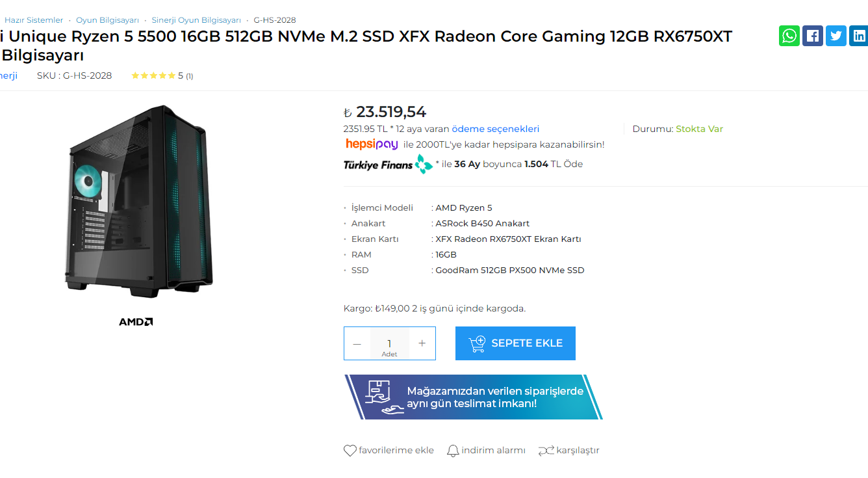The height and width of the screenshot is (478, 868).
Task: Open Oyun Bilgisayarı breadcrumb category
Action: pos(106,20)
